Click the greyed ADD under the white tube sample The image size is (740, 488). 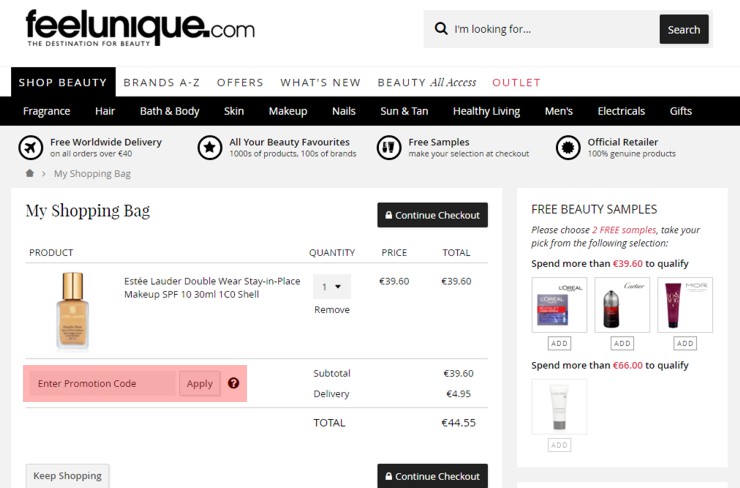click(x=559, y=445)
